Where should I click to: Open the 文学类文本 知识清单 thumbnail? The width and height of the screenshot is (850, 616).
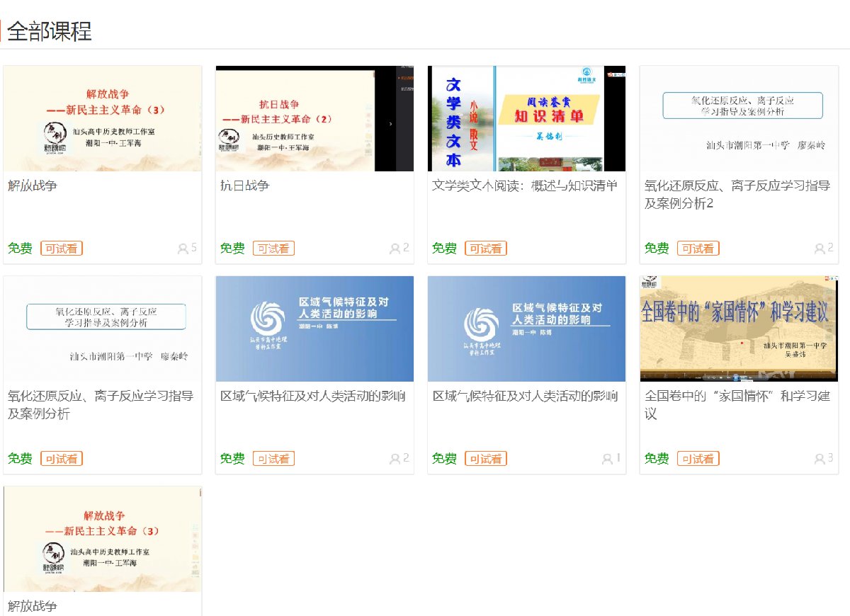[x=526, y=118]
